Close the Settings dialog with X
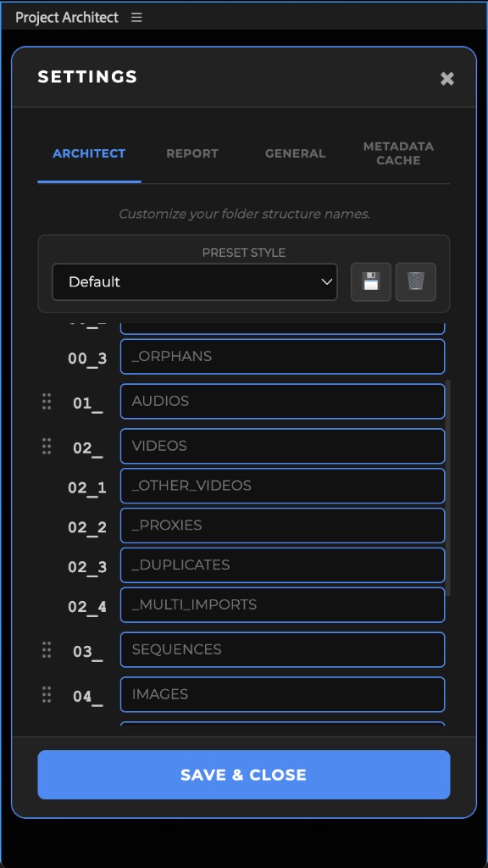Image resolution: width=488 pixels, height=868 pixels. coord(447,79)
